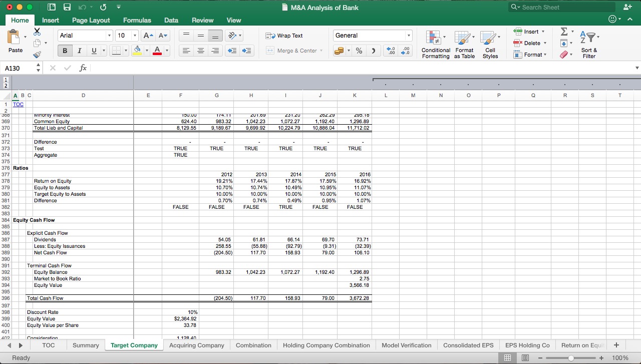Follow the TOC hyperlink in cell A1

(x=18, y=104)
